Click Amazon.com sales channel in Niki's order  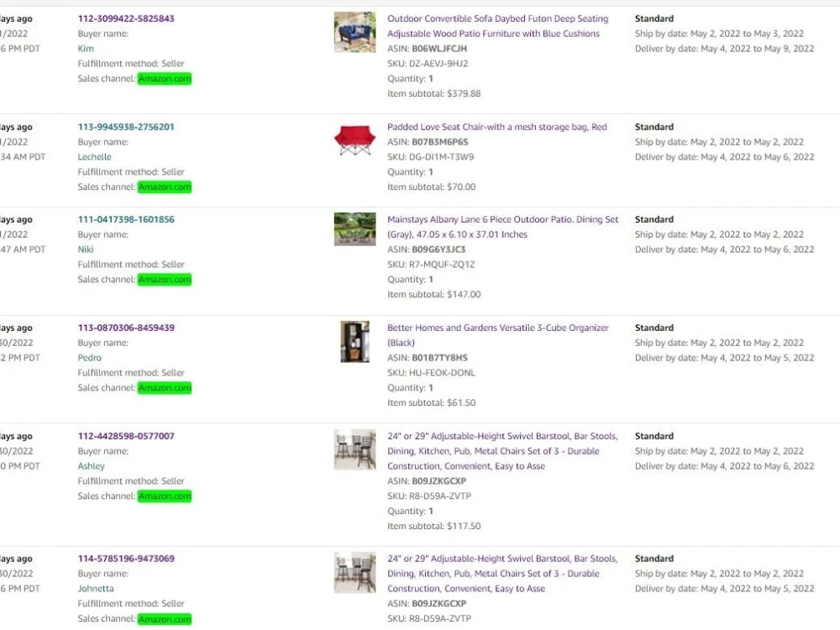point(165,280)
